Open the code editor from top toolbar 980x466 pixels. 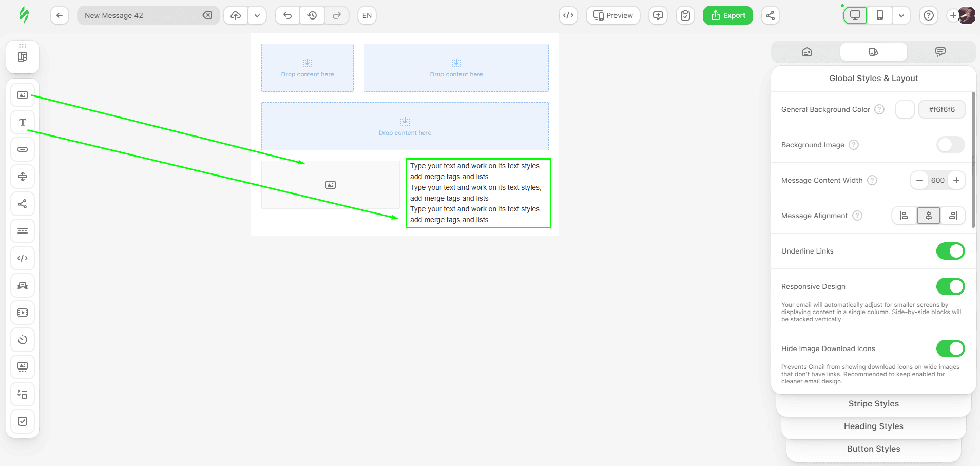point(568,15)
